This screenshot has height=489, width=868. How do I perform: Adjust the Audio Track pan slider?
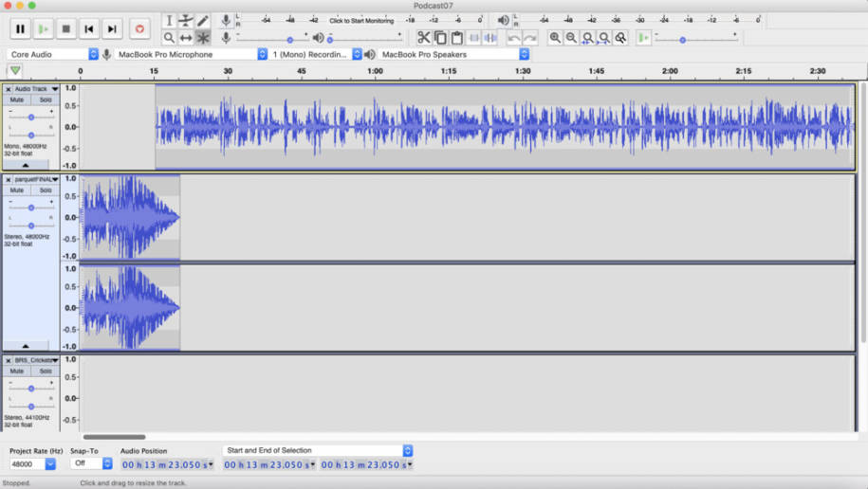tap(31, 135)
